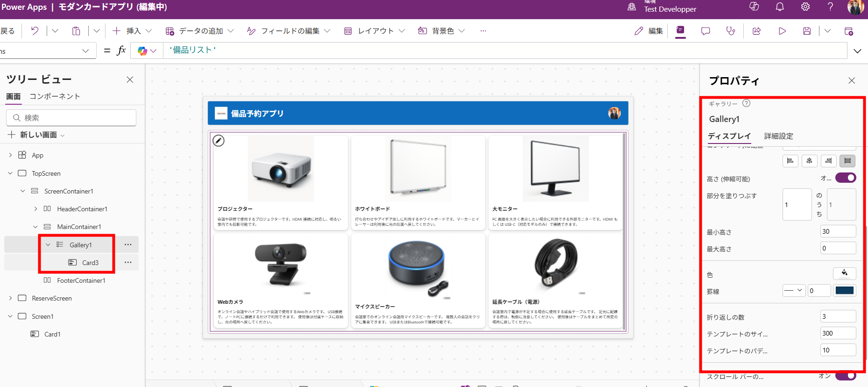
Task: Open the レイアウト menu
Action: (x=374, y=31)
